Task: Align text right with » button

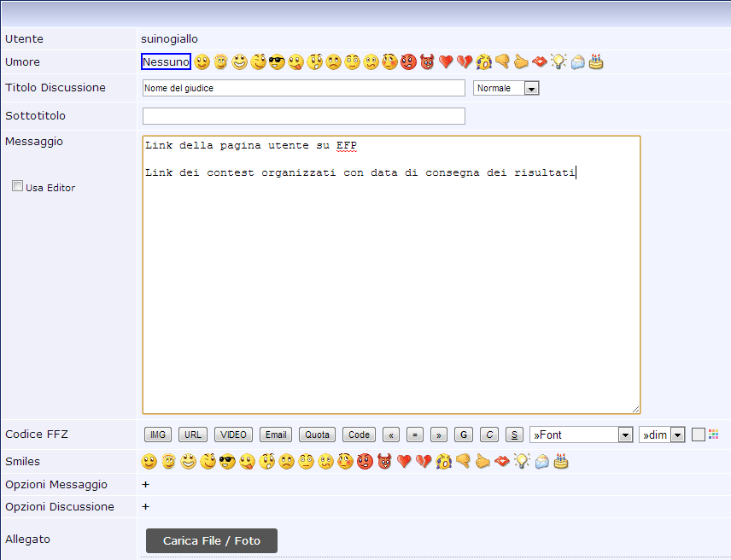Action: point(439,435)
